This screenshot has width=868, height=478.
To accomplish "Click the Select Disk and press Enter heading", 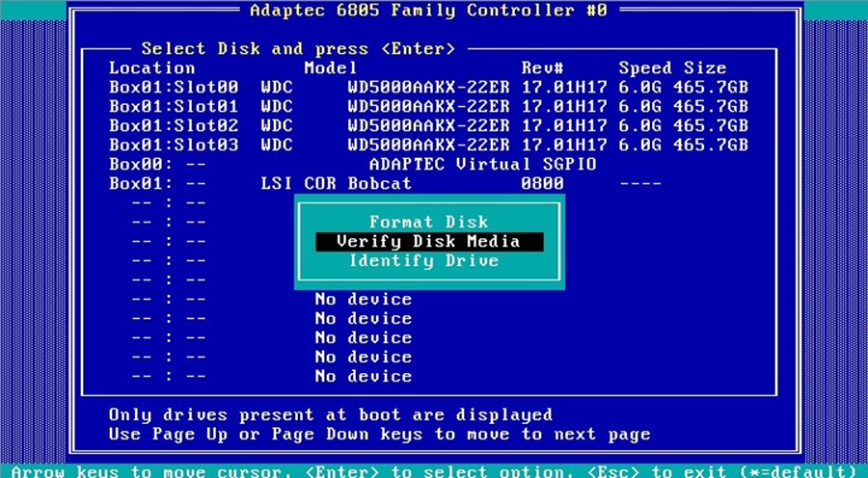I will [298, 48].
